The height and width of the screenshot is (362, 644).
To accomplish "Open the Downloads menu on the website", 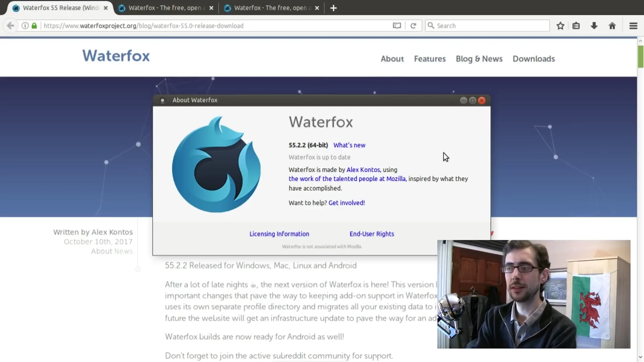I will [x=534, y=59].
